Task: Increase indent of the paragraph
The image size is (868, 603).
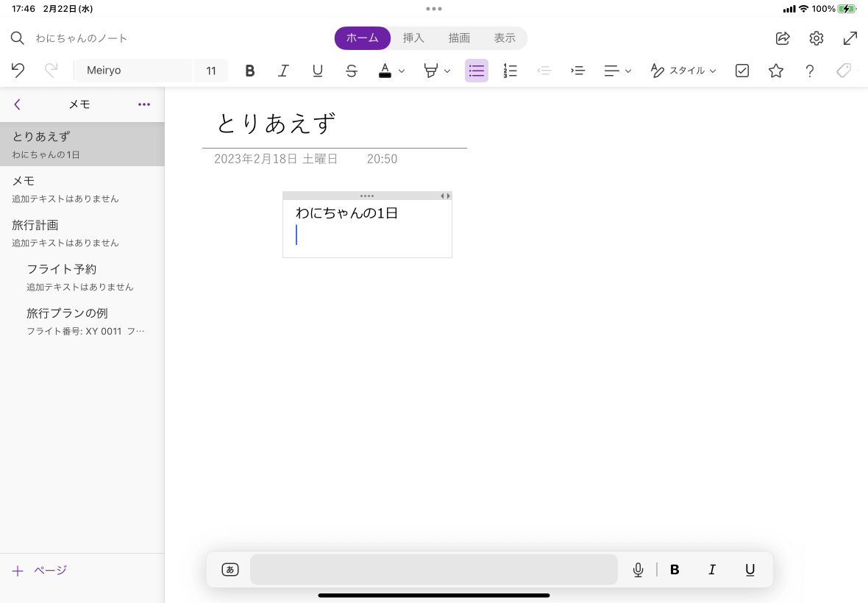Action: point(578,71)
